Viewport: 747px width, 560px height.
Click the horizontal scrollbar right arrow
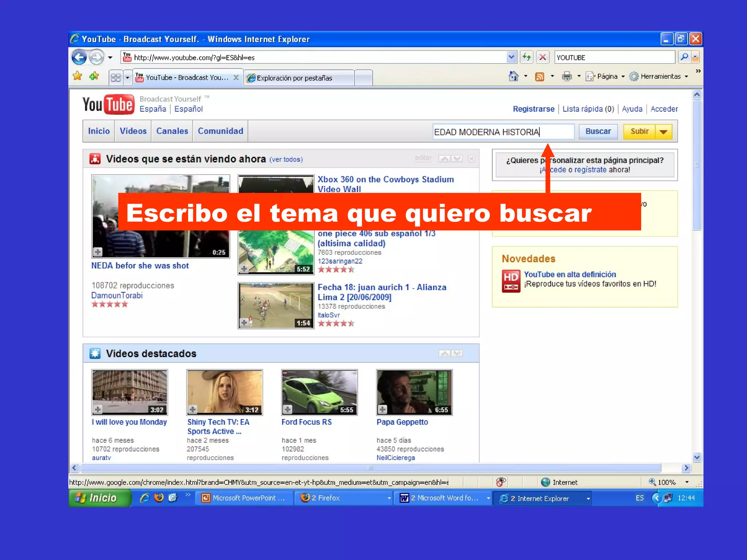click(686, 468)
